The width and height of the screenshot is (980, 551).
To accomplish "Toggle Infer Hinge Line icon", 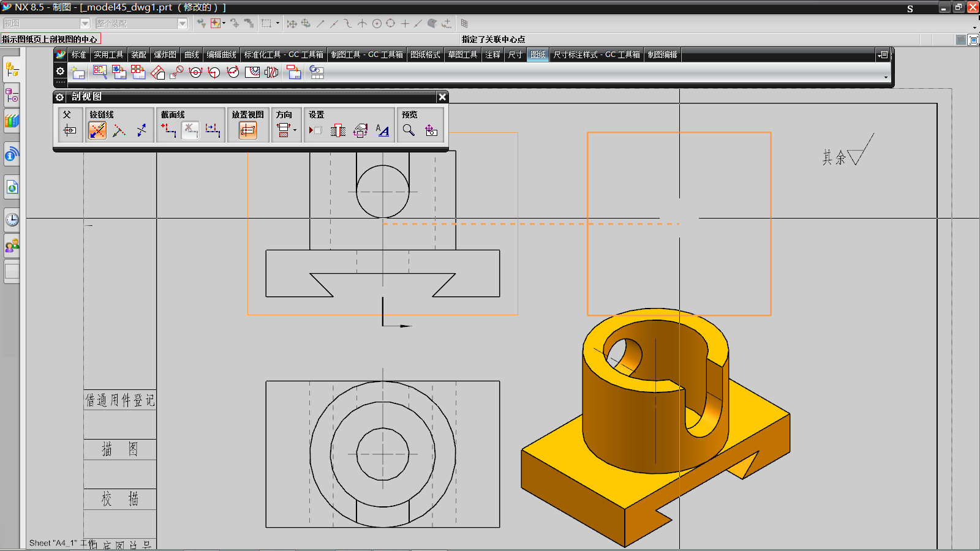I will point(97,130).
